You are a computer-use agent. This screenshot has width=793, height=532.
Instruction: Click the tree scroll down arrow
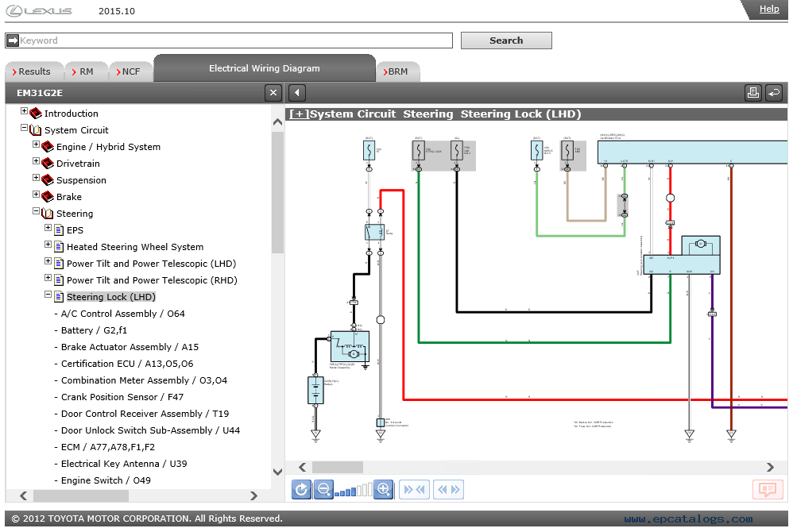pos(277,472)
